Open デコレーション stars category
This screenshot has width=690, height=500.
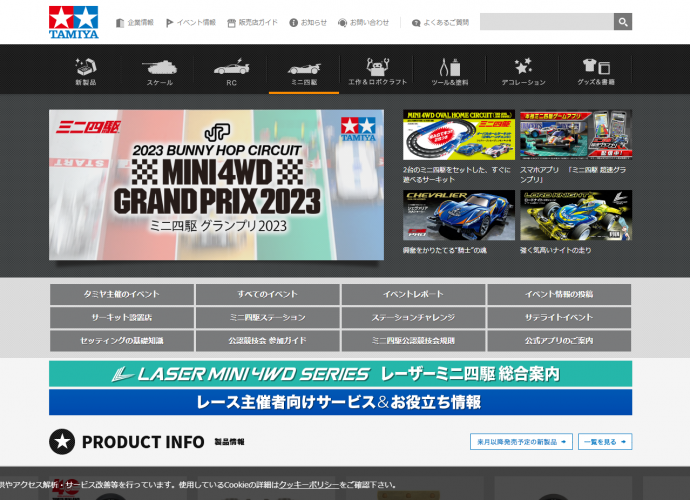coord(523,71)
